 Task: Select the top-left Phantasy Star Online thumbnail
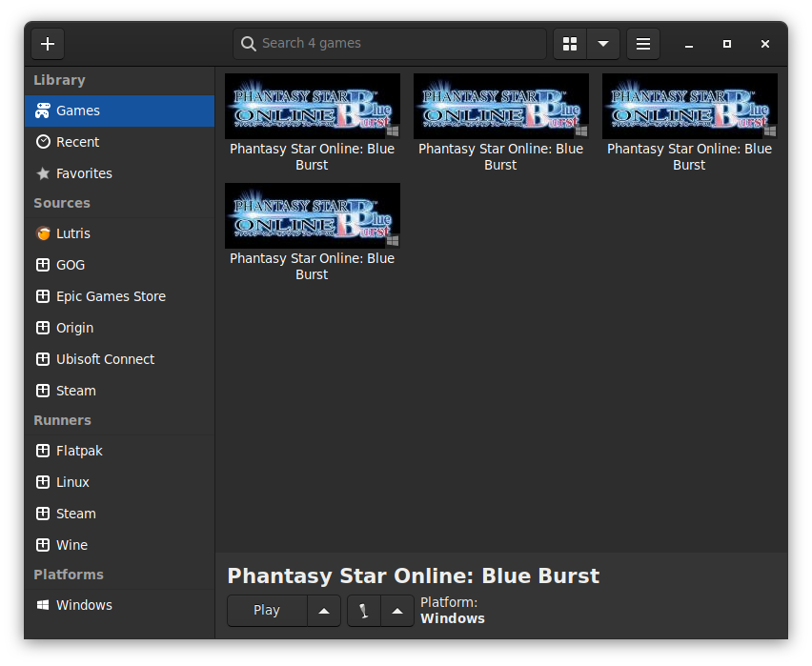313,106
